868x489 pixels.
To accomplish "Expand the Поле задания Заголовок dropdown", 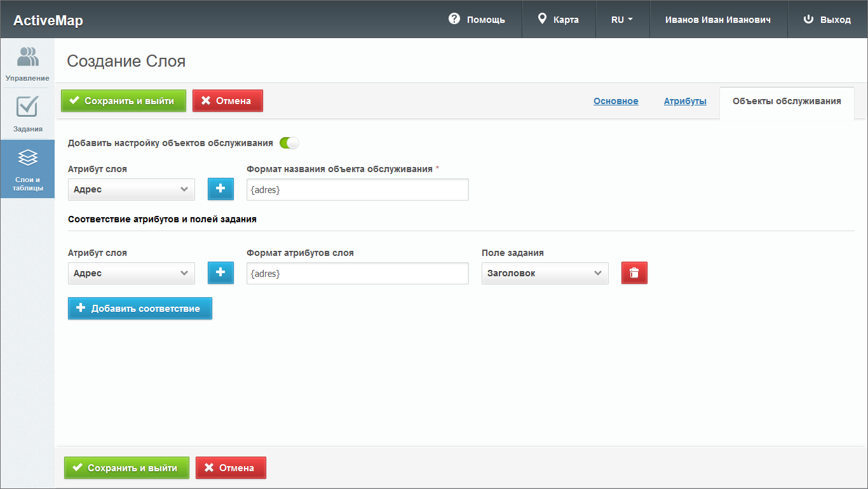I will 545,273.
